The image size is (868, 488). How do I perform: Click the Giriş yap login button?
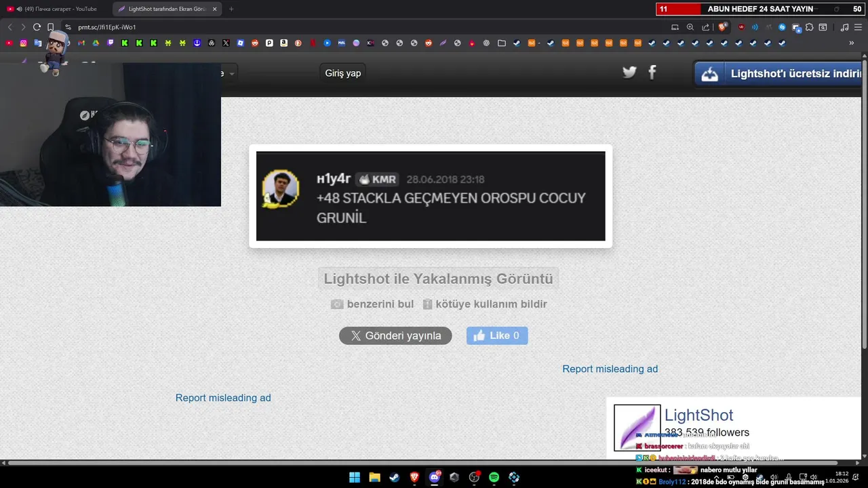(343, 73)
